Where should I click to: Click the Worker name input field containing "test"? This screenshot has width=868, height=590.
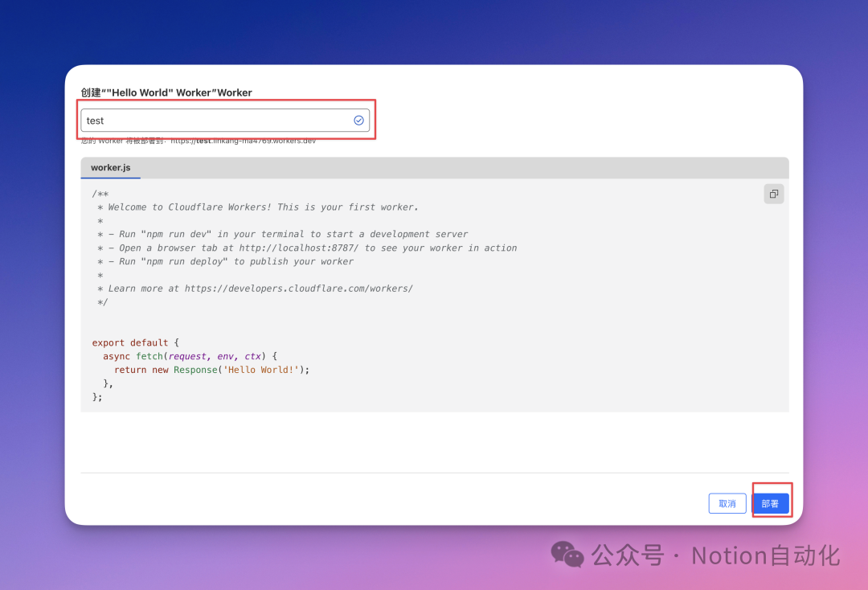(225, 120)
